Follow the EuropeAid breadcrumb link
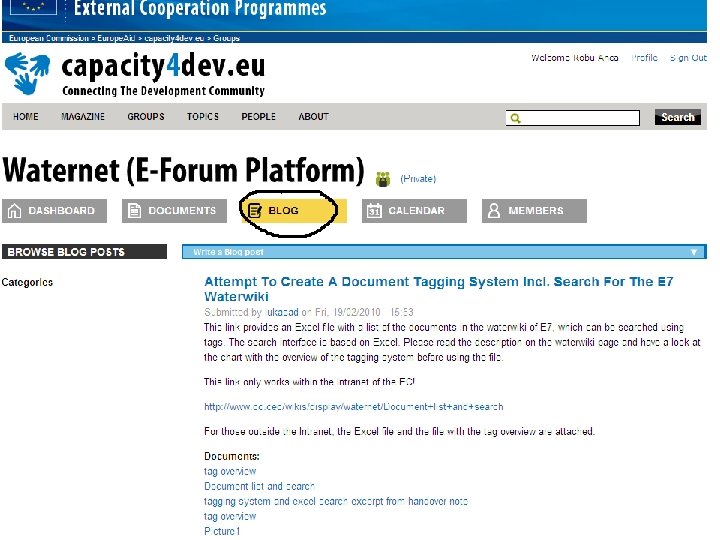Image resolution: width=720 pixels, height=540 pixels. pos(116,38)
